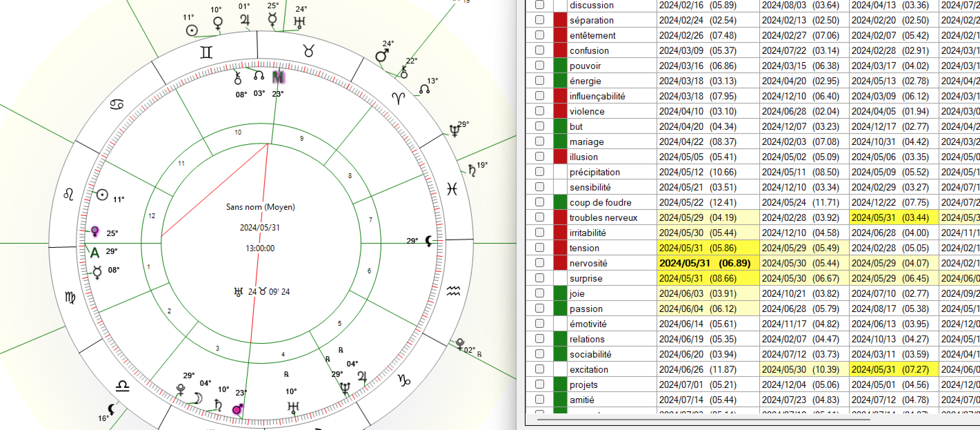Toggle the mariage row checkbox
Viewport: 980px width, 430px height.
[539, 141]
